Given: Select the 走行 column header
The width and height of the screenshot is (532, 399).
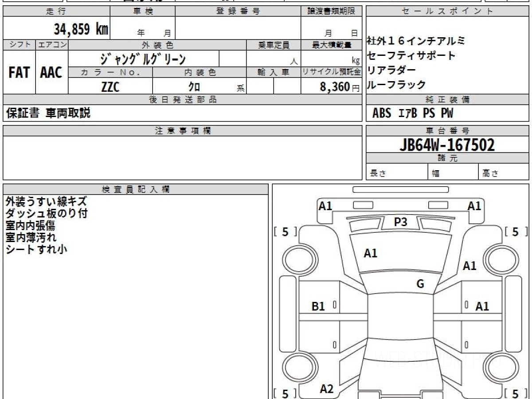Looking at the screenshot, I should pyautogui.click(x=56, y=12).
